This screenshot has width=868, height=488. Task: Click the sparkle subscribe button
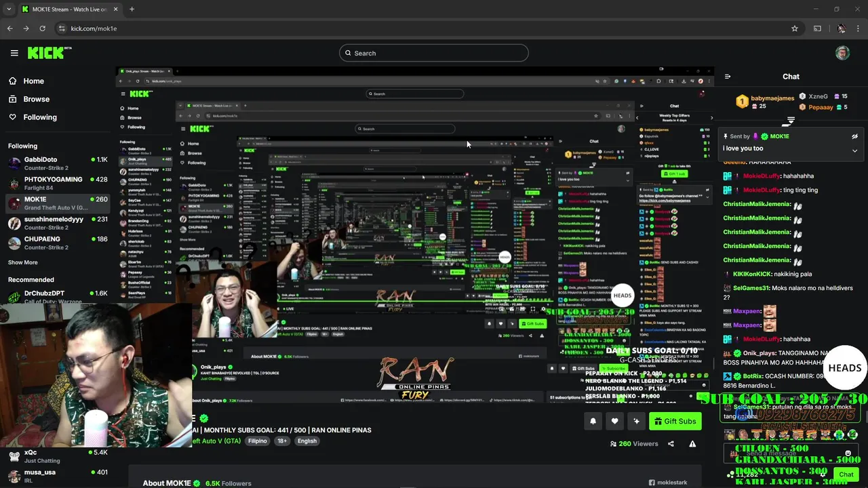(x=636, y=421)
